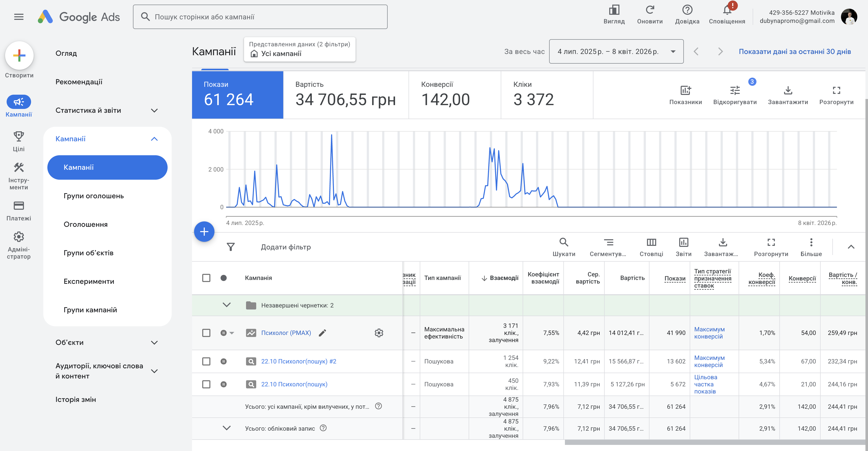Open Адміністратор in the left rail

tap(19, 245)
